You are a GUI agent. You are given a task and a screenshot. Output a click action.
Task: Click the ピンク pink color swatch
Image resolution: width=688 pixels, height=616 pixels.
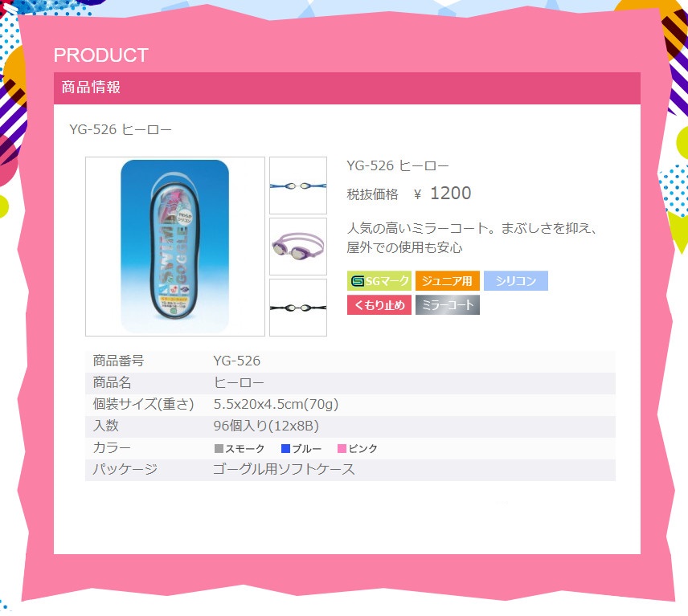pyautogui.click(x=342, y=448)
